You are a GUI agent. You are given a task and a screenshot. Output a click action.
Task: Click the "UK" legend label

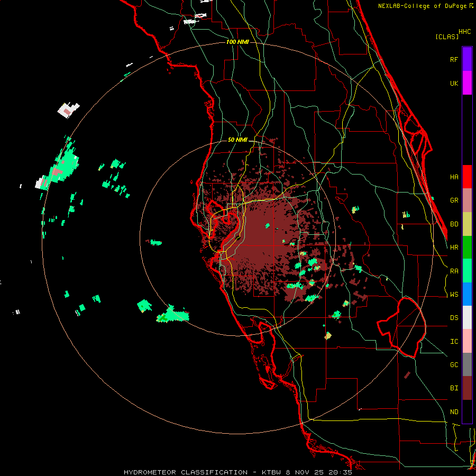tap(454, 83)
